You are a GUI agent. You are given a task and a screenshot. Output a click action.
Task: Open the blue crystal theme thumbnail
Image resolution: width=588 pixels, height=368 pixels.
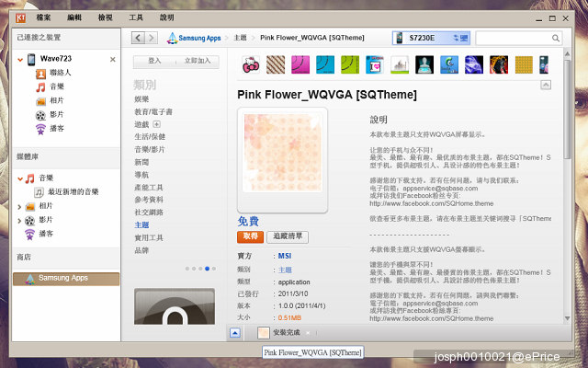click(x=474, y=64)
